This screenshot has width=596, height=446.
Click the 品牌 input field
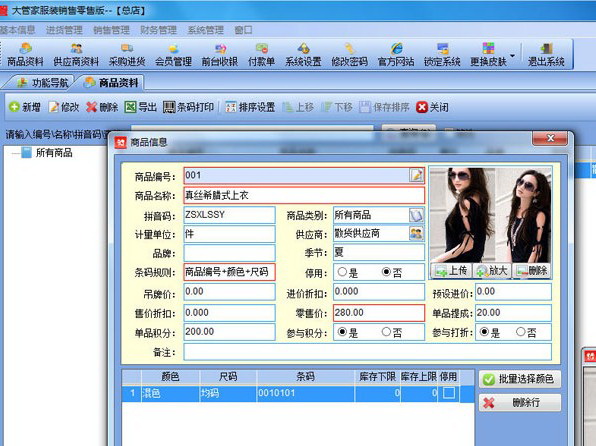click(x=229, y=253)
